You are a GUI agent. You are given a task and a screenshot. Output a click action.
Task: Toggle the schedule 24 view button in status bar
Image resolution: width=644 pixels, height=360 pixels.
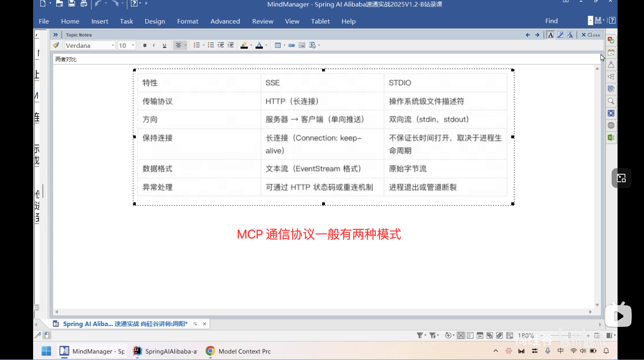point(480,335)
